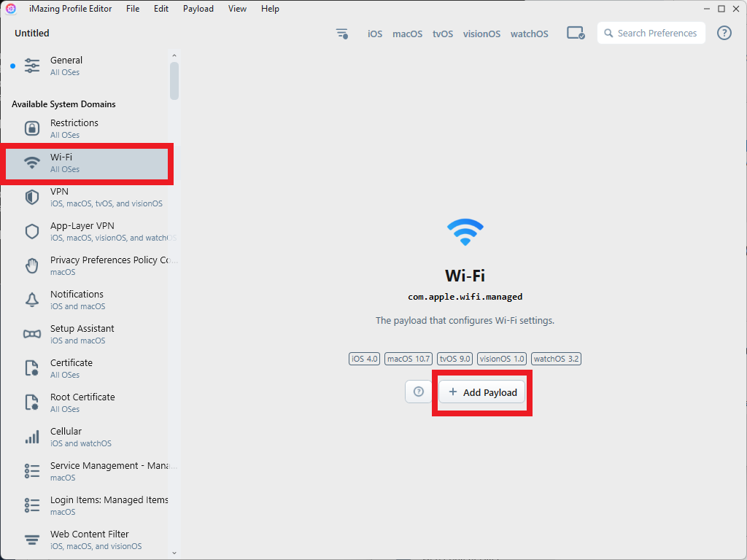Click the macOS 10.7 version badge
This screenshot has width=747, height=560.
click(409, 359)
